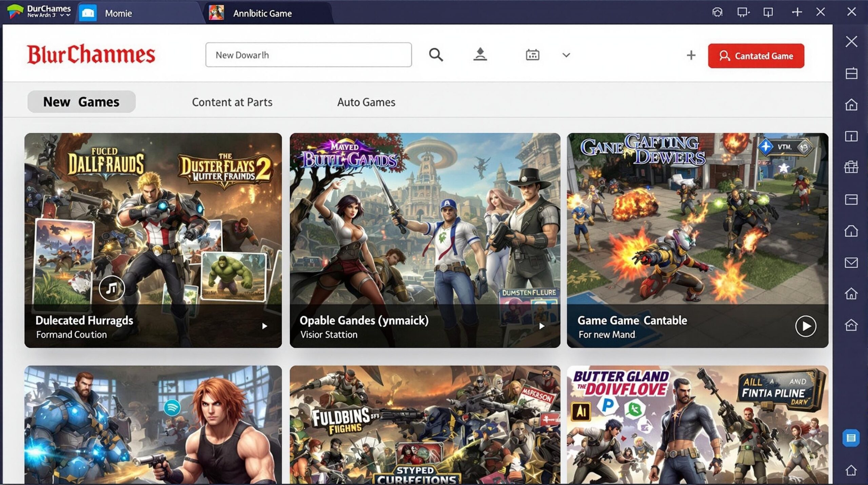Viewport: 868px width, 485px height.
Task: Click the music note icon on Dulecated Hurragds card
Action: coord(112,288)
